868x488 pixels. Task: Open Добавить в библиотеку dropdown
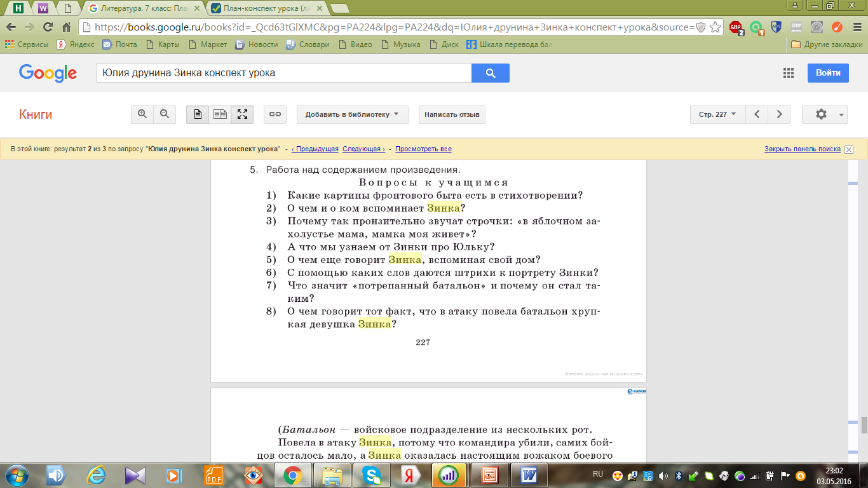352,114
